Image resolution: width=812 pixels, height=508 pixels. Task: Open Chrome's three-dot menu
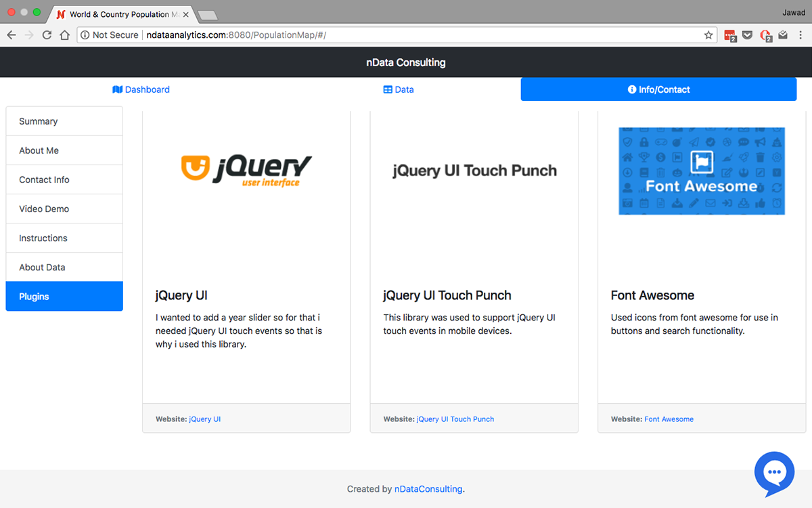click(800, 35)
